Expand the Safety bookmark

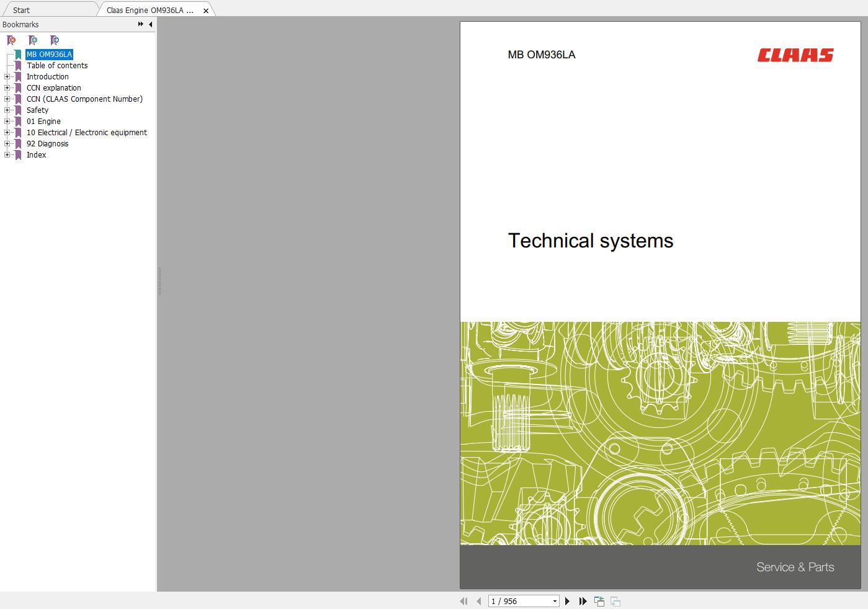pos(6,110)
